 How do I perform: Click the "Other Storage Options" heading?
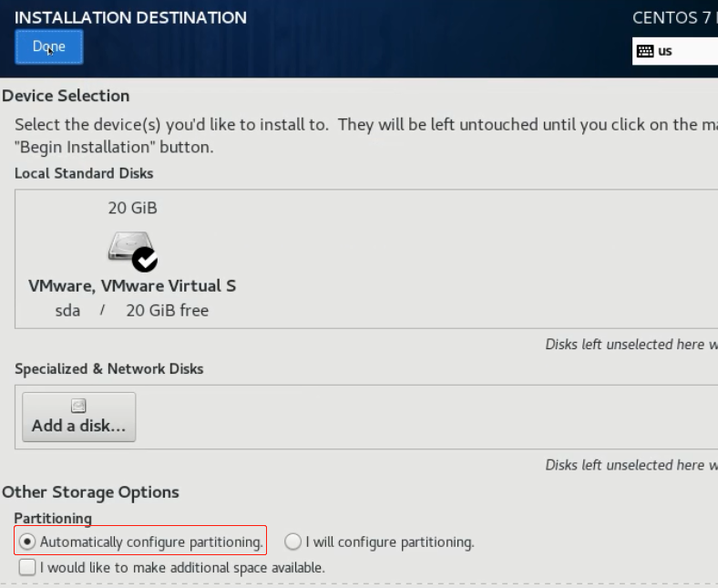click(90, 492)
